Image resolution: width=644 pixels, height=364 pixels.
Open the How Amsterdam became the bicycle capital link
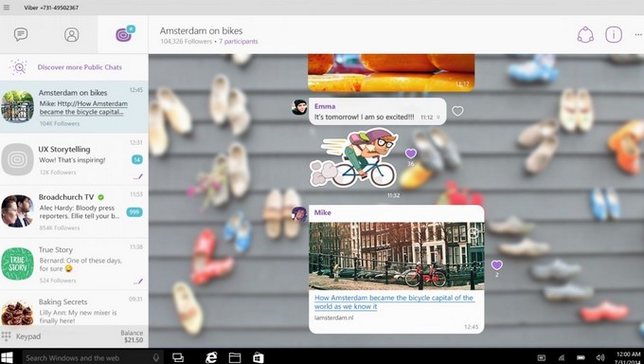click(x=393, y=301)
